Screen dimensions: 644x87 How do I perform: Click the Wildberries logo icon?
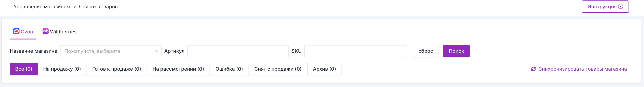(45, 31)
